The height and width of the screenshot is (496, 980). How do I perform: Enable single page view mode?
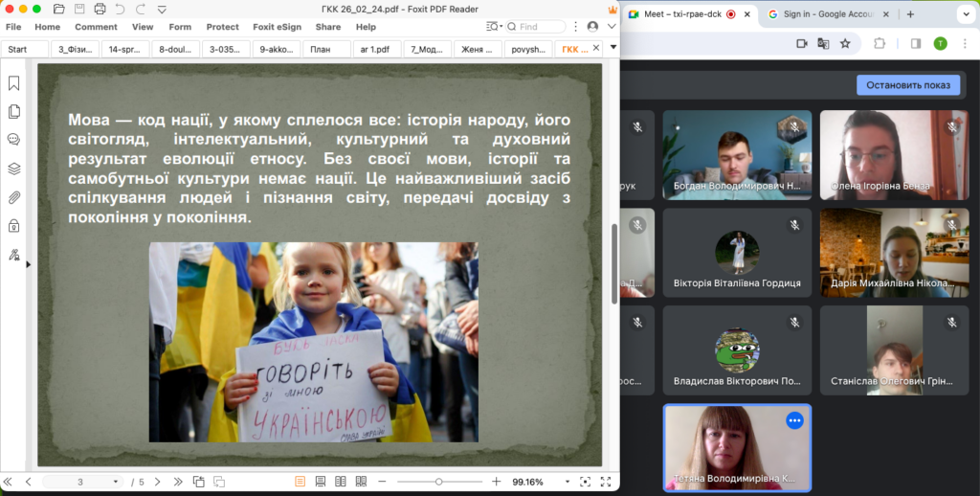click(x=300, y=481)
